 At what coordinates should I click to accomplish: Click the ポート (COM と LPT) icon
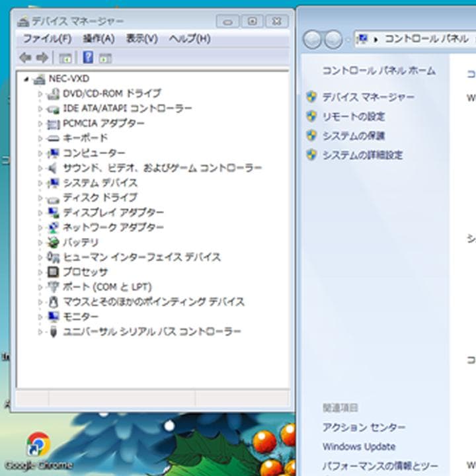pyautogui.click(x=53, y=287)
